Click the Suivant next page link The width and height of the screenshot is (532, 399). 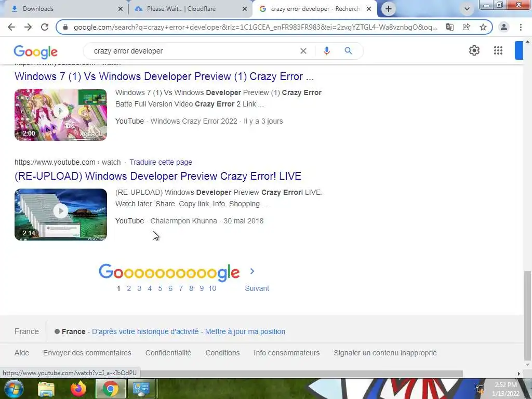(257, 288)
